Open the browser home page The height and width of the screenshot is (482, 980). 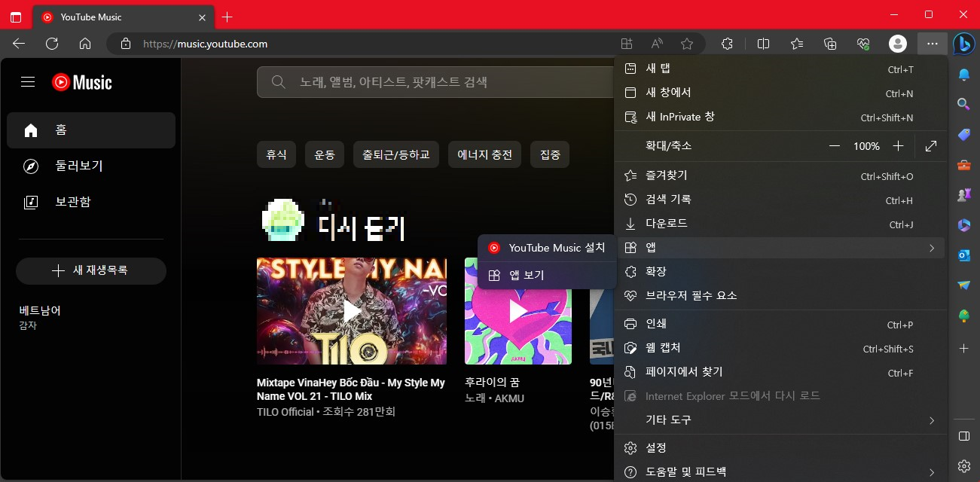pos(85,44)
